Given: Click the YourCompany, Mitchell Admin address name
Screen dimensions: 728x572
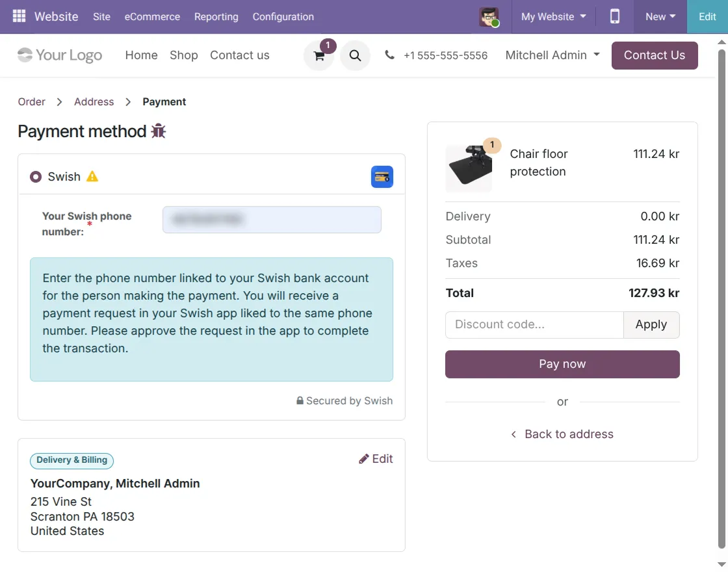Looking at the screenshot, I should pyautogui.click(x=115, y=484).
